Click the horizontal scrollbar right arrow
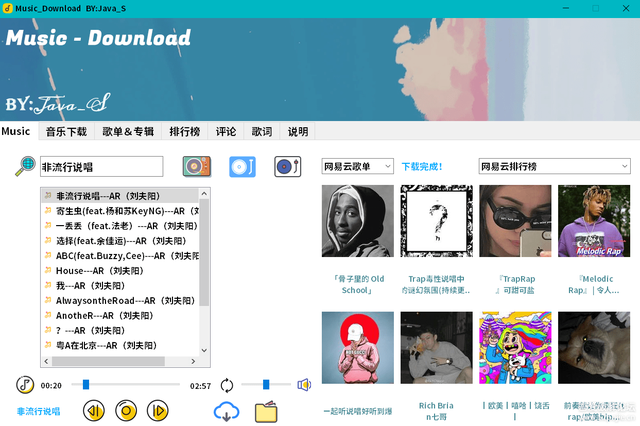640x426 pixels. pyautogui.click(x=193, y=361)
